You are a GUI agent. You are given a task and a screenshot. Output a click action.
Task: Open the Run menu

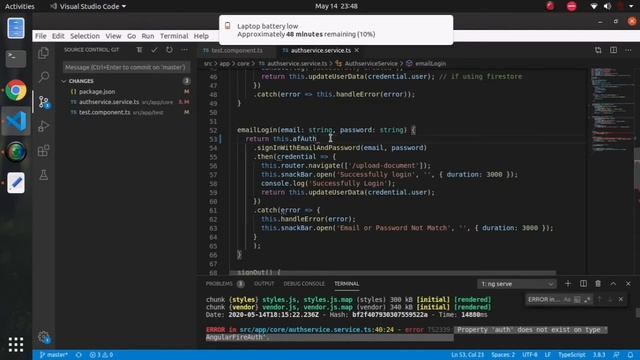(148, 36)
